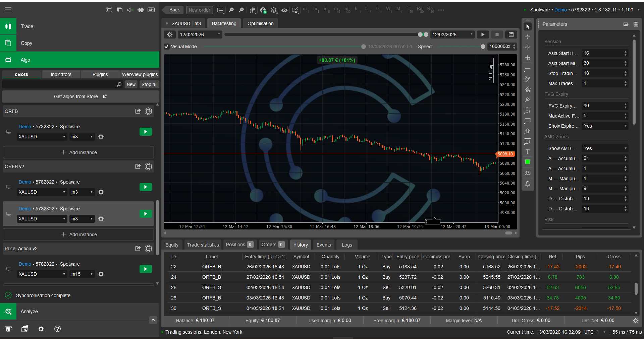Click Get algos from Store
This screenshot has height=339, width=644.
coord(80,96)
